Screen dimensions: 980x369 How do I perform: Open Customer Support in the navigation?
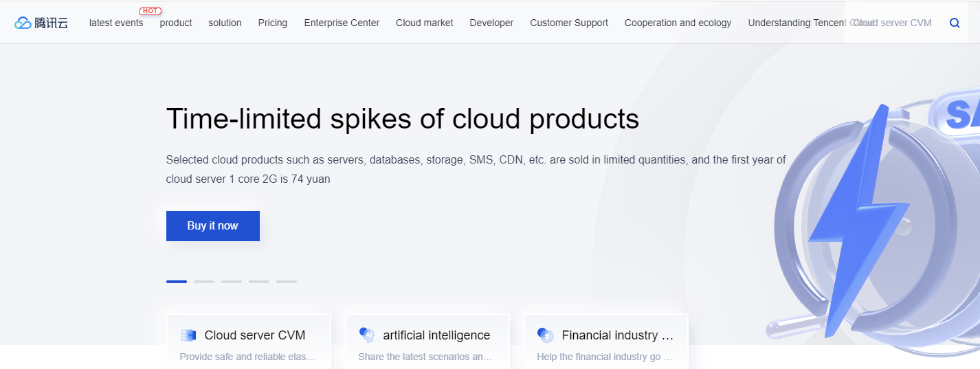[569, 23]
